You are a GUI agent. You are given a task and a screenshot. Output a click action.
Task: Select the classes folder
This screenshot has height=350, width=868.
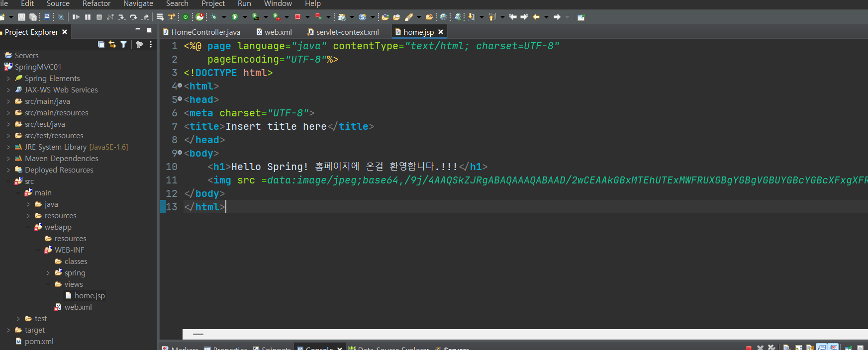pyautogui.click(x=71, y=262)
